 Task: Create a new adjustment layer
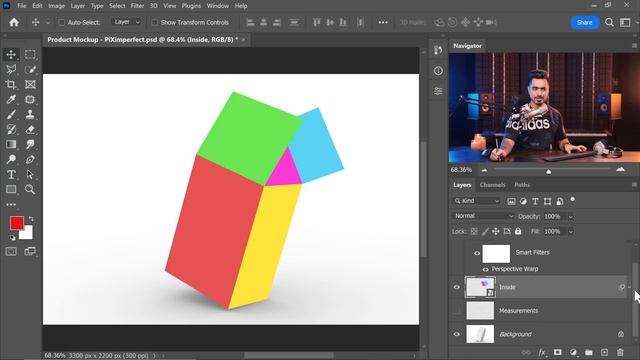(x=573, y=352)
